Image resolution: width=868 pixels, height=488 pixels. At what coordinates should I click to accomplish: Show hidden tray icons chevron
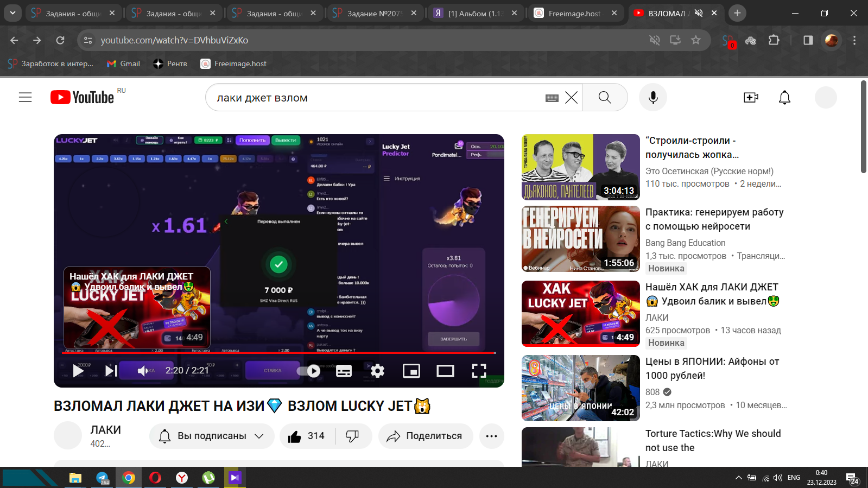coord(738,478)
